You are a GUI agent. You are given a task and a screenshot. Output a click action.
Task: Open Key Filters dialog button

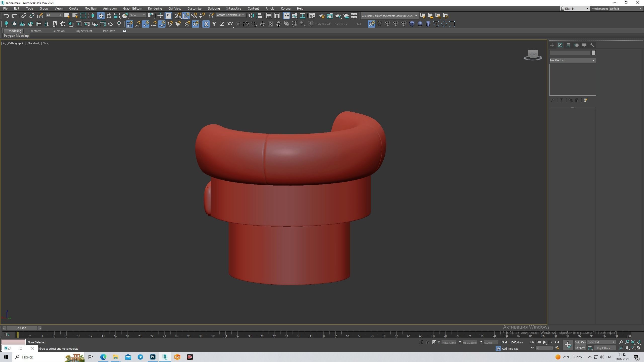[x=605, y=348]
